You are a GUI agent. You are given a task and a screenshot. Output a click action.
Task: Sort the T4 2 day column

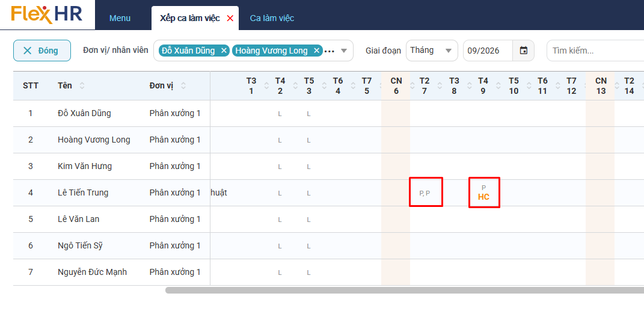295,86
